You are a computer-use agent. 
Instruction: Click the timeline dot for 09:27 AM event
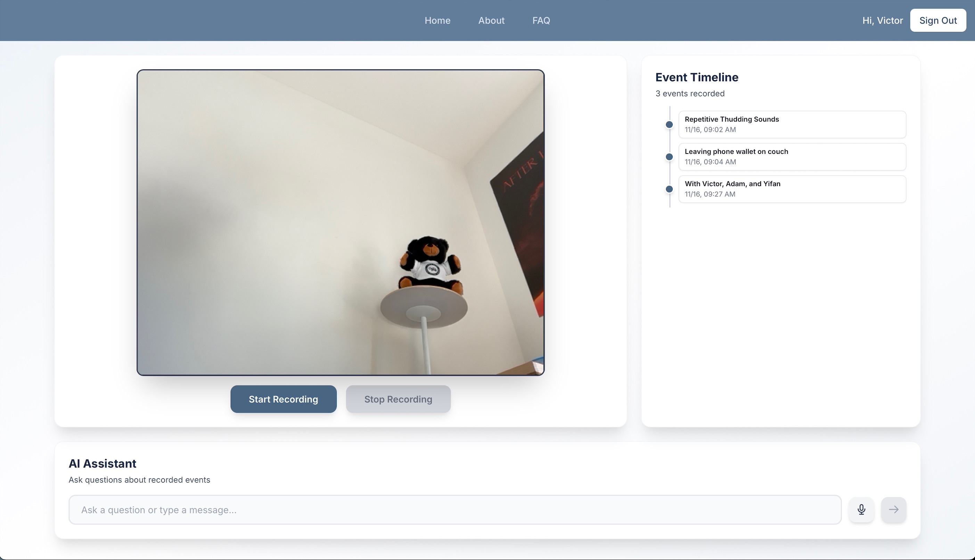click(x=669, y=189)
